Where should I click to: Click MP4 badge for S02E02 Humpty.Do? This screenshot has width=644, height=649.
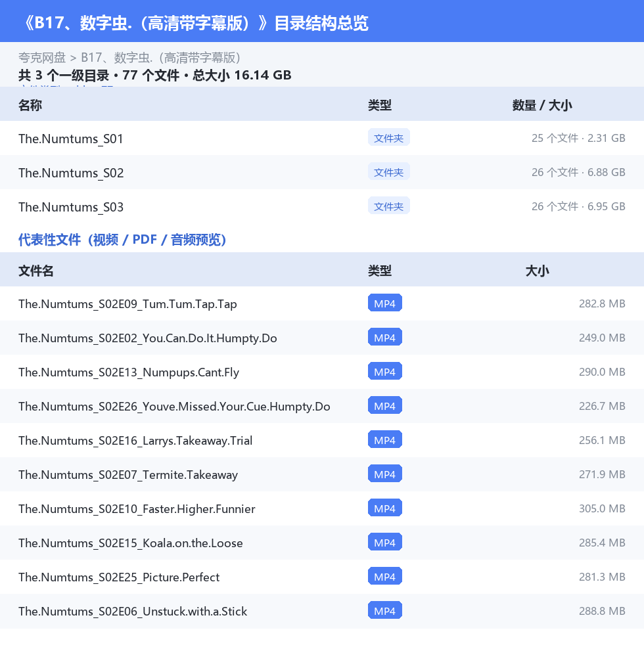[384, 338]
